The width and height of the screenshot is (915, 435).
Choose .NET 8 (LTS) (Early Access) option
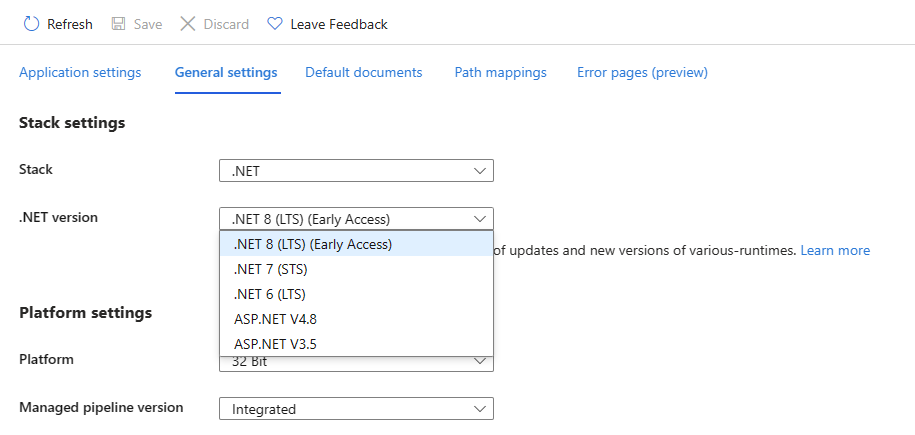357,244
